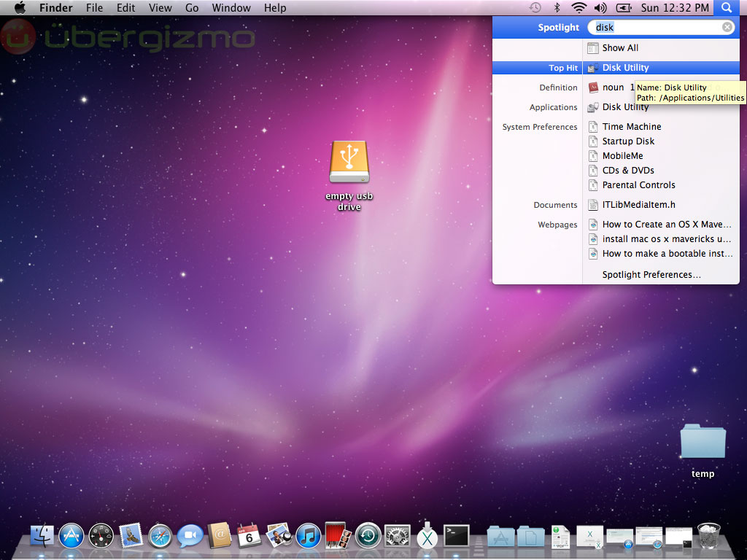Screen dimensions: 747x560
Task: Open the Time Machine menu bar icon
Action: click(535, 8)
